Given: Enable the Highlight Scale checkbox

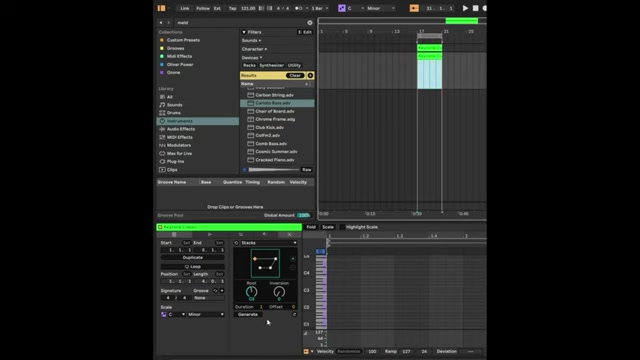Looking at the screenshot, I should coord(342,227).
